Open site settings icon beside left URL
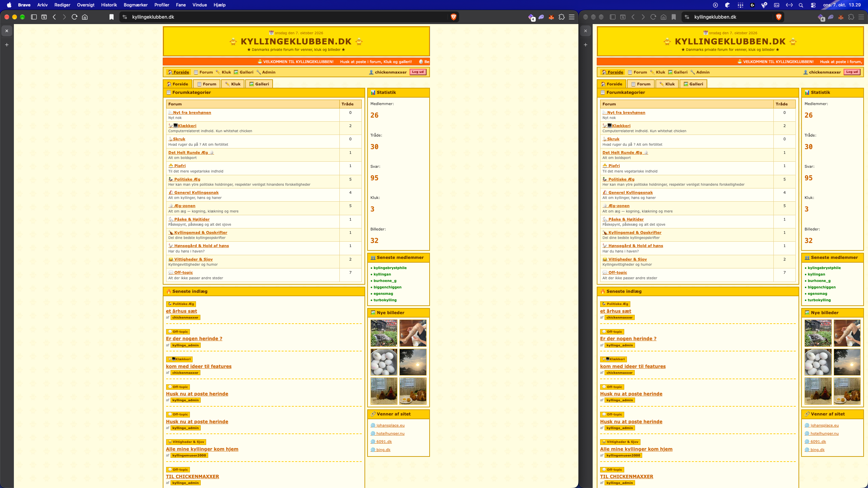This screenshot has width=868, height=488. (x=125, y=17)
